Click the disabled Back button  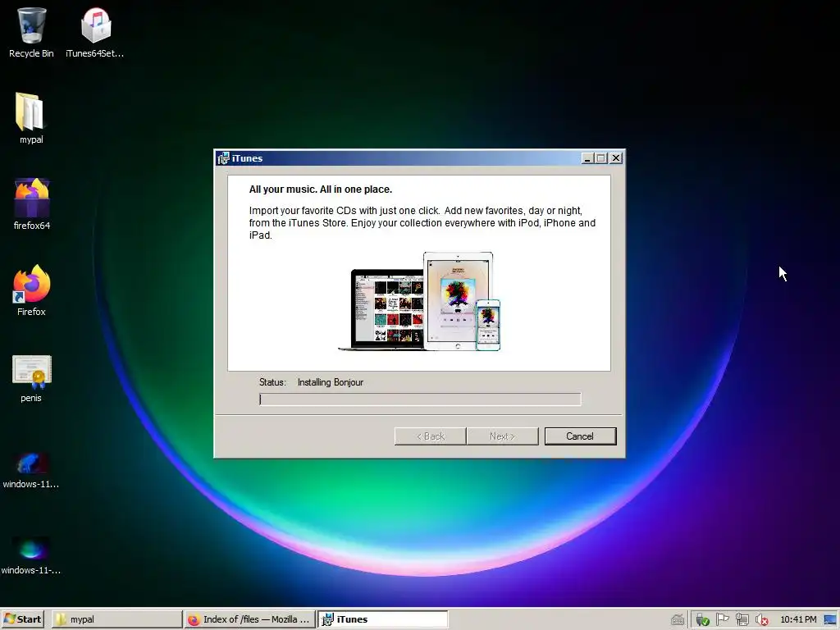(430, 436)
